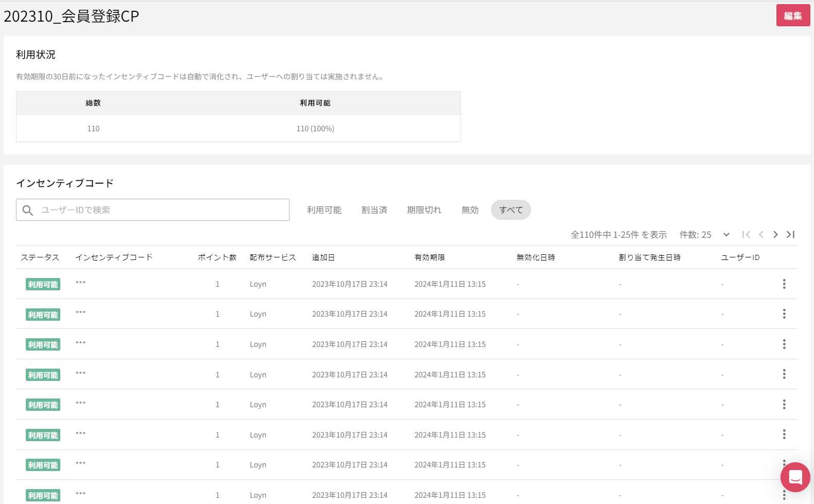Select the すべて filter tab
The height and width of the screenshot is (504, 814).
(511, 210)
